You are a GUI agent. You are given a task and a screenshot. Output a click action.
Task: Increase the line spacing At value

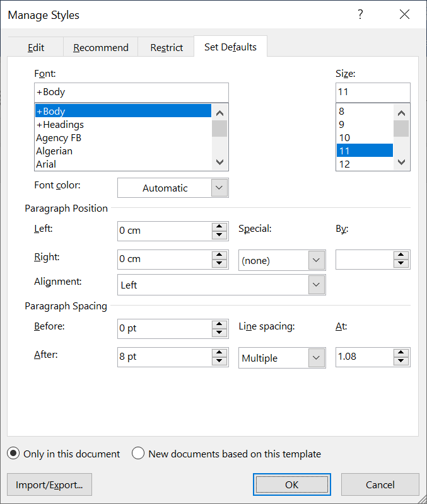[x=401, y=353]
